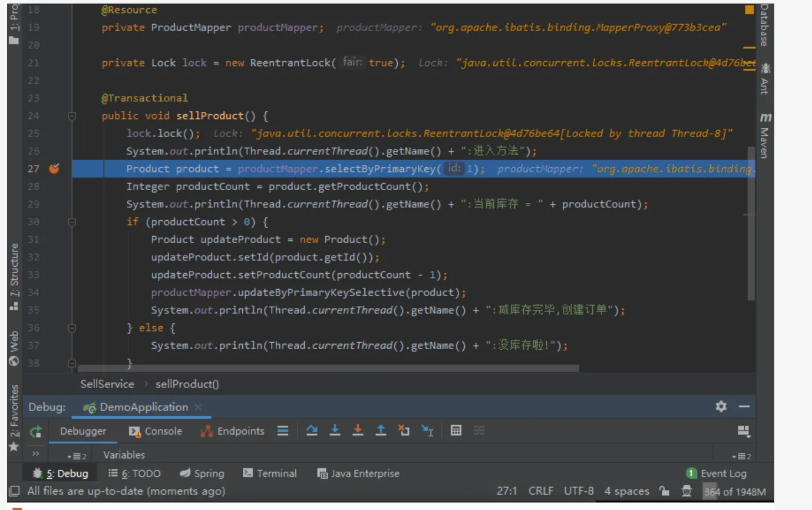Click the editor horizontal scrollbar

pos(328,368)
